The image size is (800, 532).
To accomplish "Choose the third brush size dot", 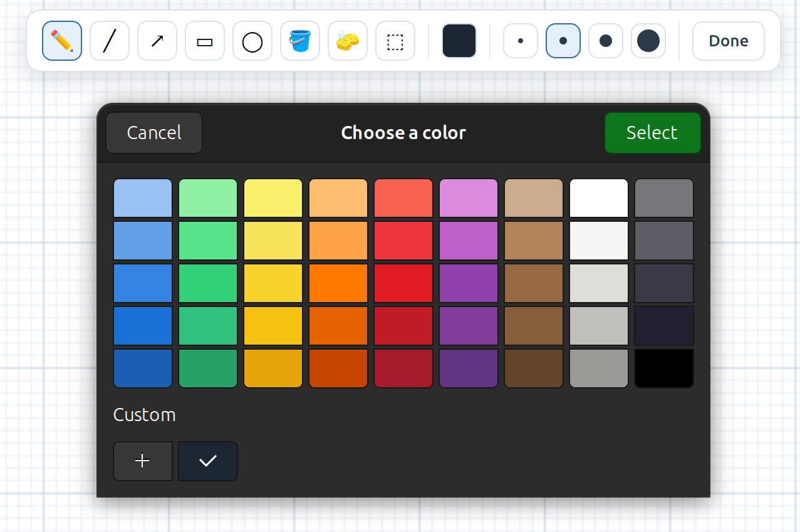I will (x=606, y=41).
